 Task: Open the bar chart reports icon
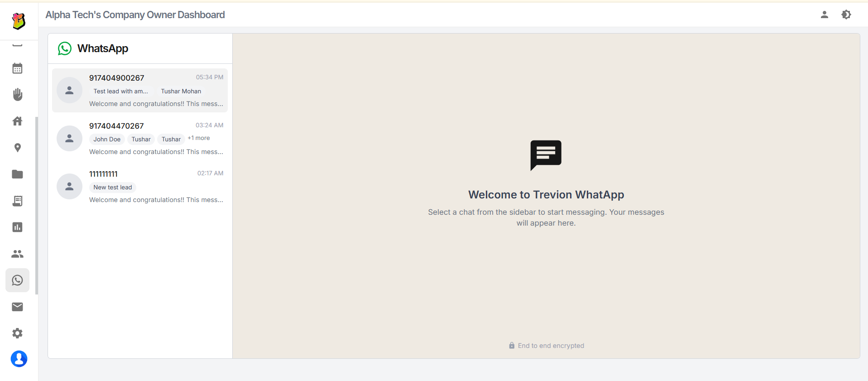coord(17,227)
